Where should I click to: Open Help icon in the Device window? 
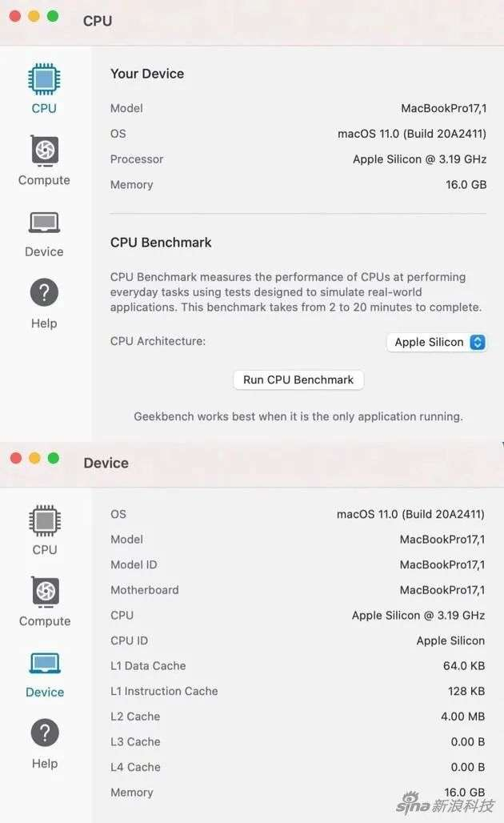[45, 733]
